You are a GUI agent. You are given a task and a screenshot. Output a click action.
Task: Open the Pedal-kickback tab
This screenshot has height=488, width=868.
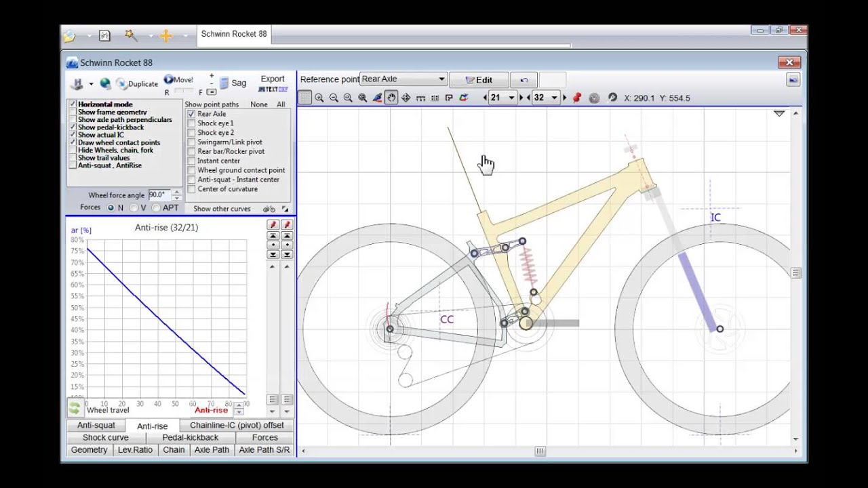190,438
